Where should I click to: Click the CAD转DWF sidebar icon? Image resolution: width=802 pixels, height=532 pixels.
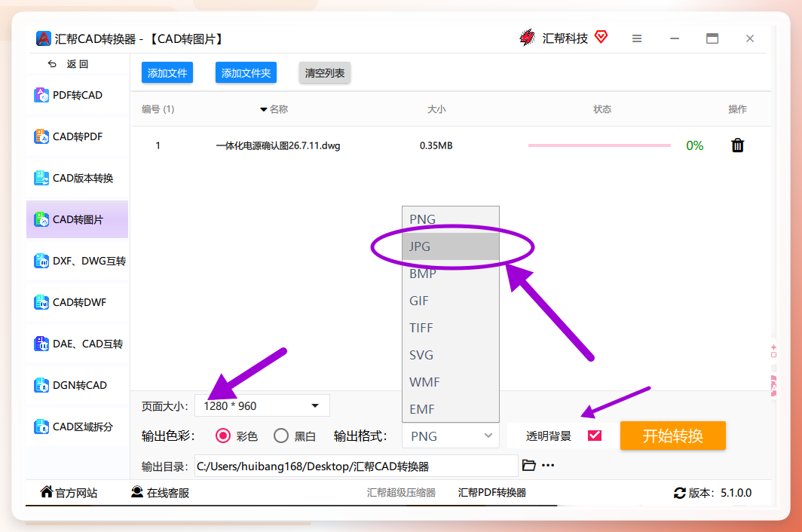[41, 302]
